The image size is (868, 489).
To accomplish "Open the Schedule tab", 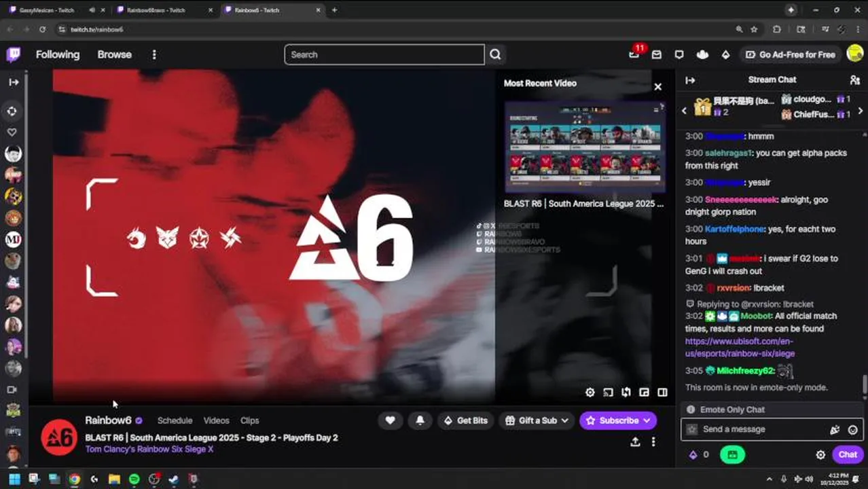I will (x=175, y=420).
